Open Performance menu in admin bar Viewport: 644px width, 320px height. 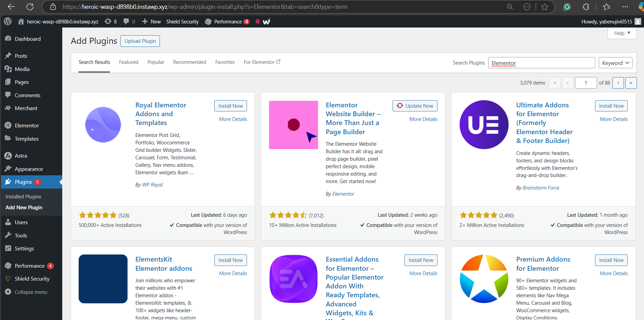coord(227,21)
